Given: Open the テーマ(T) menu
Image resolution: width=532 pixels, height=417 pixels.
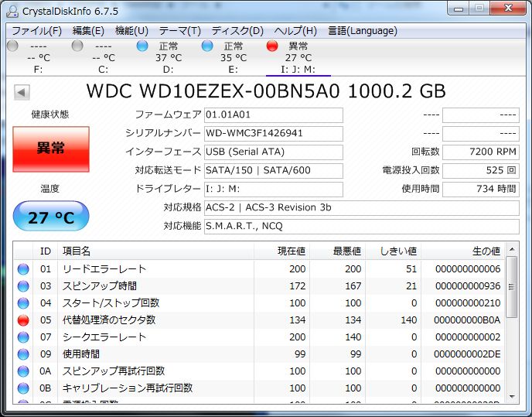Looking at the screenshot, I should coord(180,31).
